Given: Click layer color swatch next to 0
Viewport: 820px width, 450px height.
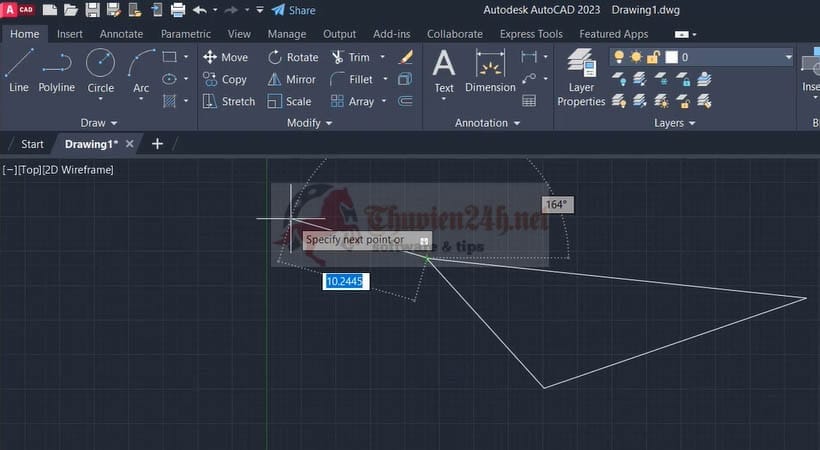Looking at the screenshot, I should click(x=671, y=57).
